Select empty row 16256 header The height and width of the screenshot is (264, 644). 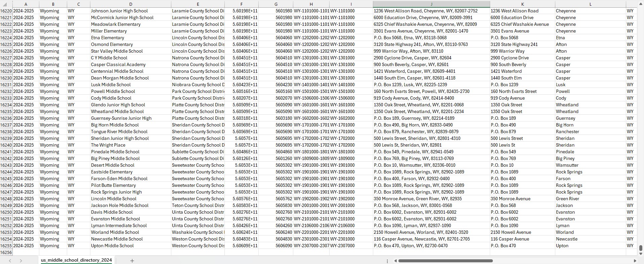6,253
